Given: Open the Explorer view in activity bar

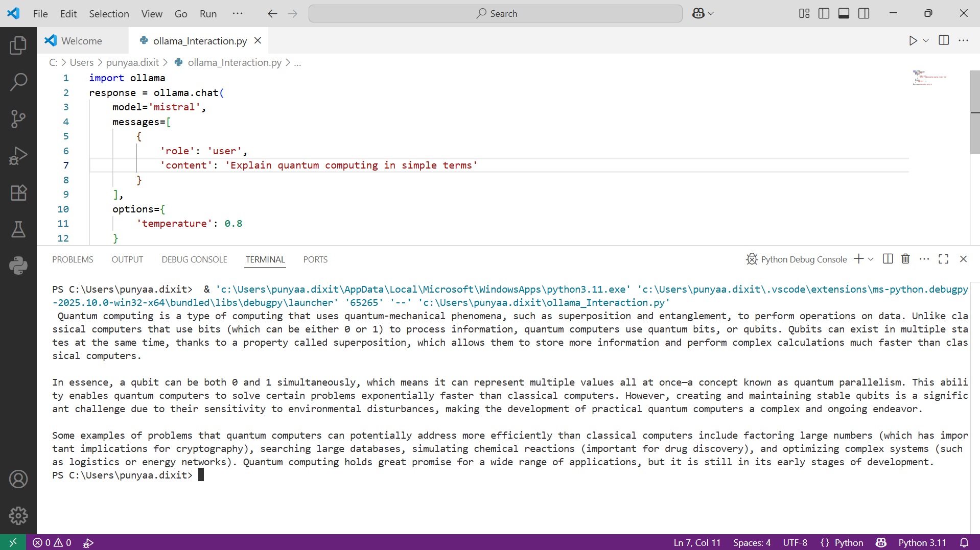Looking at the screenshot, I should 18,45.
